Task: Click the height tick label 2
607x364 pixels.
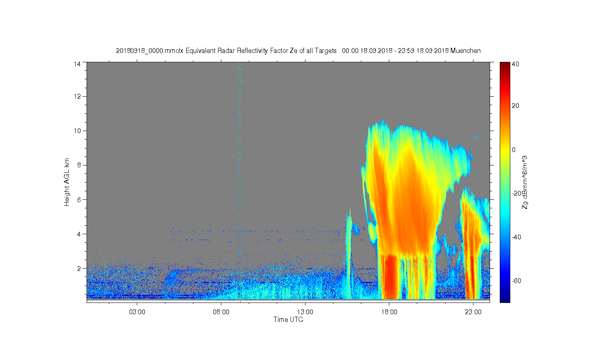Action: 79,268
